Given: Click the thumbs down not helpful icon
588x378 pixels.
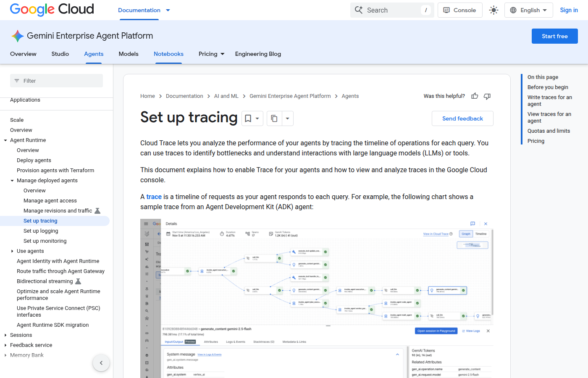Looking at the screenshot, I should tap(487, 96).
